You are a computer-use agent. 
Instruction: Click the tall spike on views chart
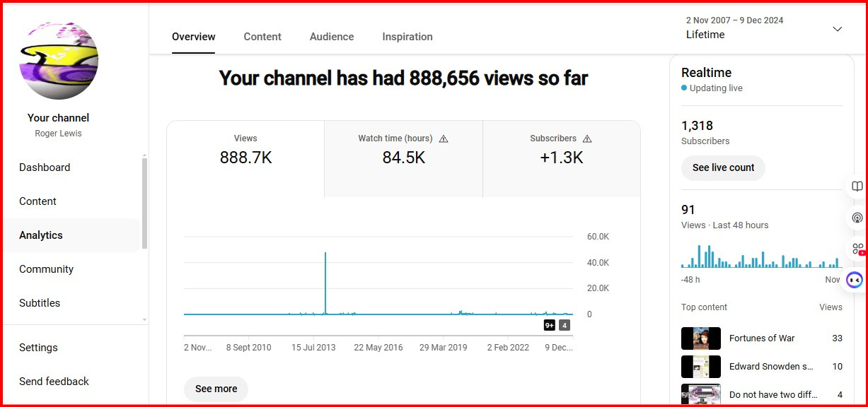click(x=325, y=283)
